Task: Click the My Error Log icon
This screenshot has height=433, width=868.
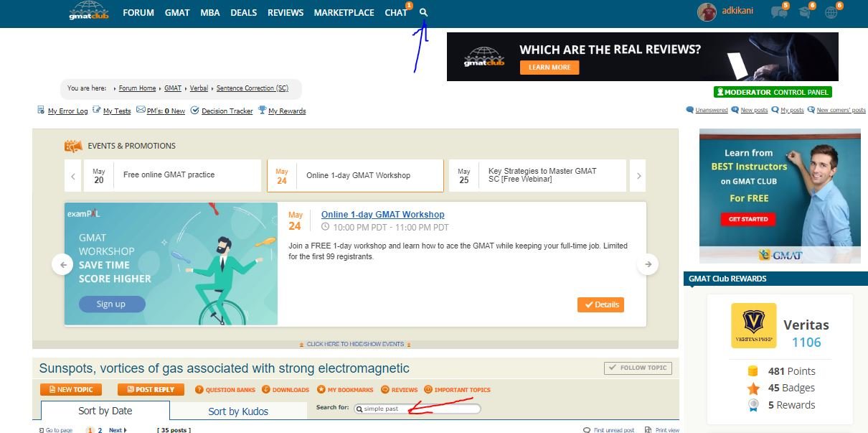Action: pyautogui.click(x=41, y=110)
